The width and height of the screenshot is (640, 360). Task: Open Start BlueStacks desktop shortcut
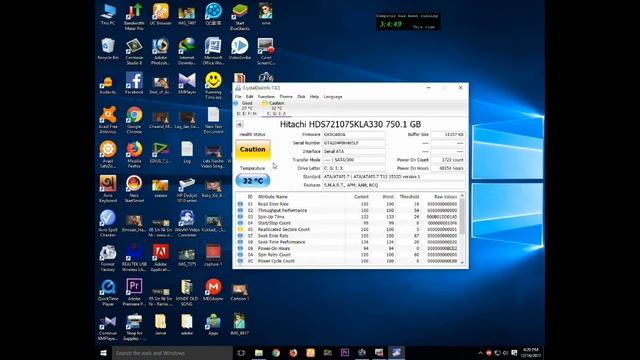(x=240, y=17)
